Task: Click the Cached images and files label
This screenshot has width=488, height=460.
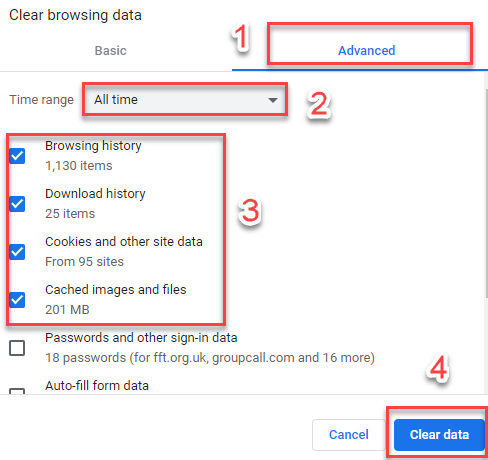Action: coord(116,290)
